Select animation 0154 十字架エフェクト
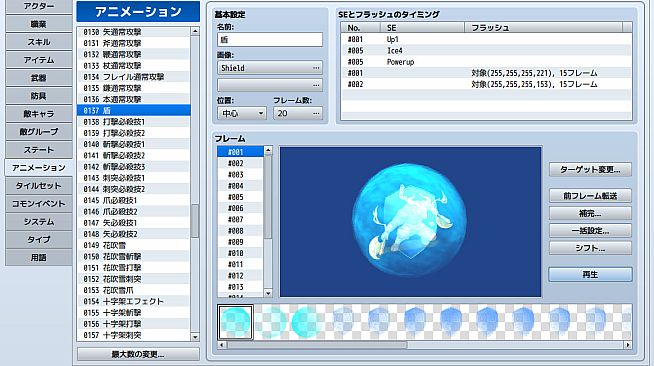The height and width of the screenshot is (366, 654). tap(133, 301)
